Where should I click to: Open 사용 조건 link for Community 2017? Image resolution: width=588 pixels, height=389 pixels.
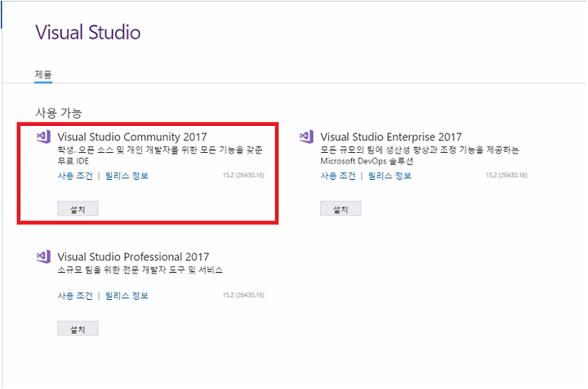[75, 176]
